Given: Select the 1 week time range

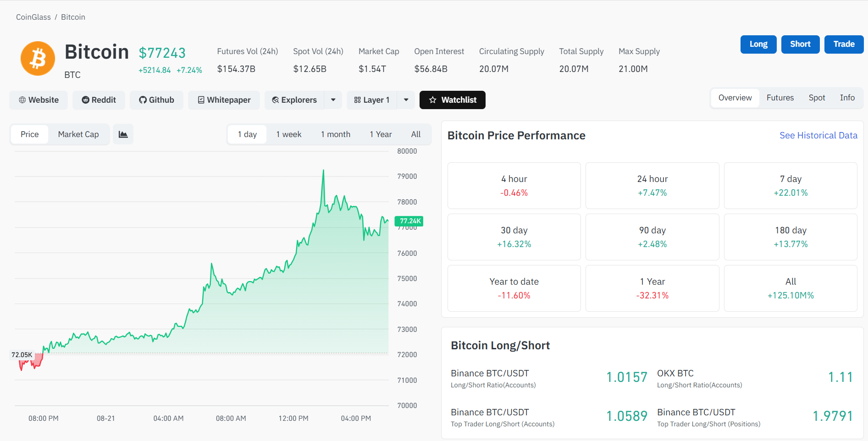Looking at the screenshot, I should click(x=289, y=134).
